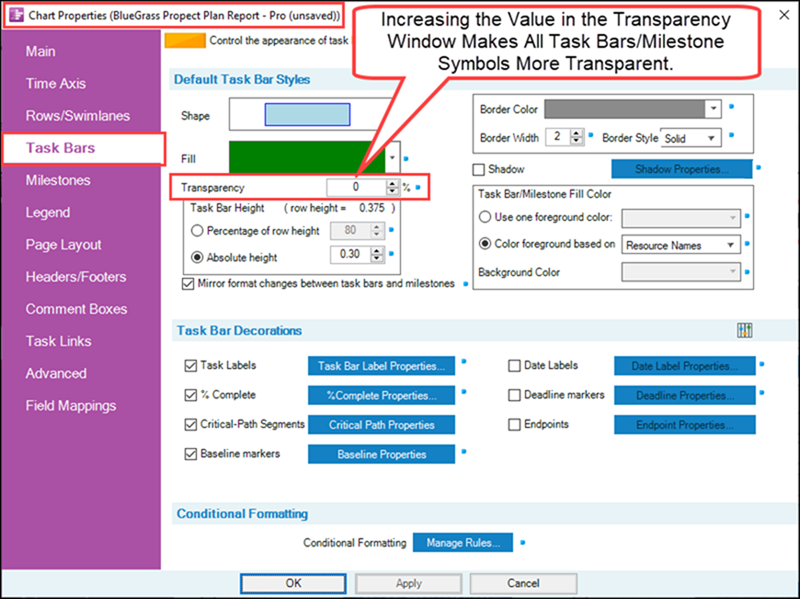Viewport: 800px width, 599px height.
Task: Open the Background Color dropdown
Action: (x=732, y=272)
